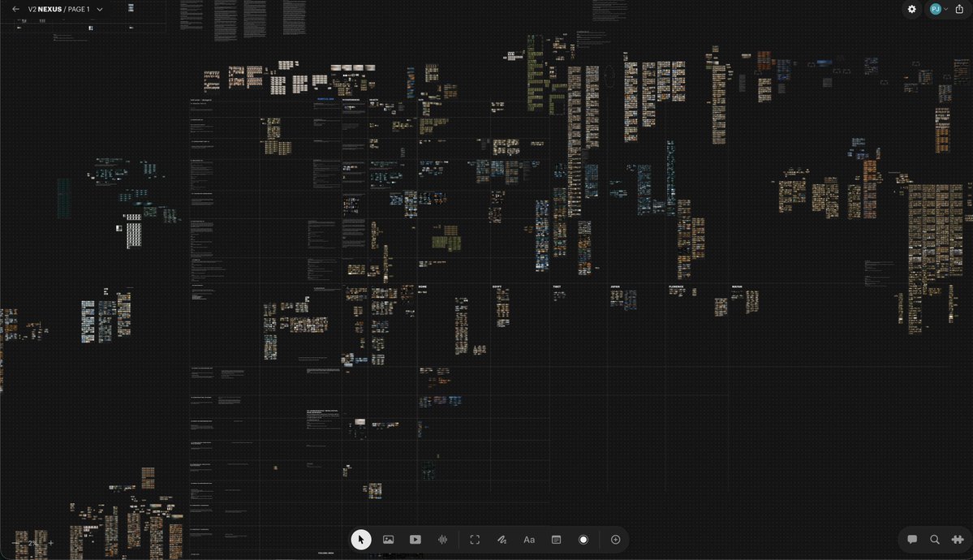The image size is (973, 560).
Task: Open canvas search magnifier
Action: click(x=935, y=540)
